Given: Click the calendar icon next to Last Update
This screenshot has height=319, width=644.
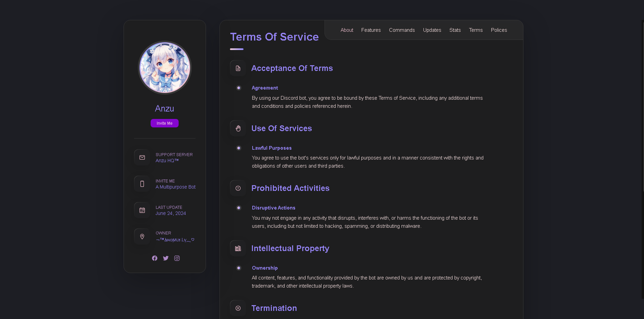Looking at the screenshot, I should click(142, 210).
